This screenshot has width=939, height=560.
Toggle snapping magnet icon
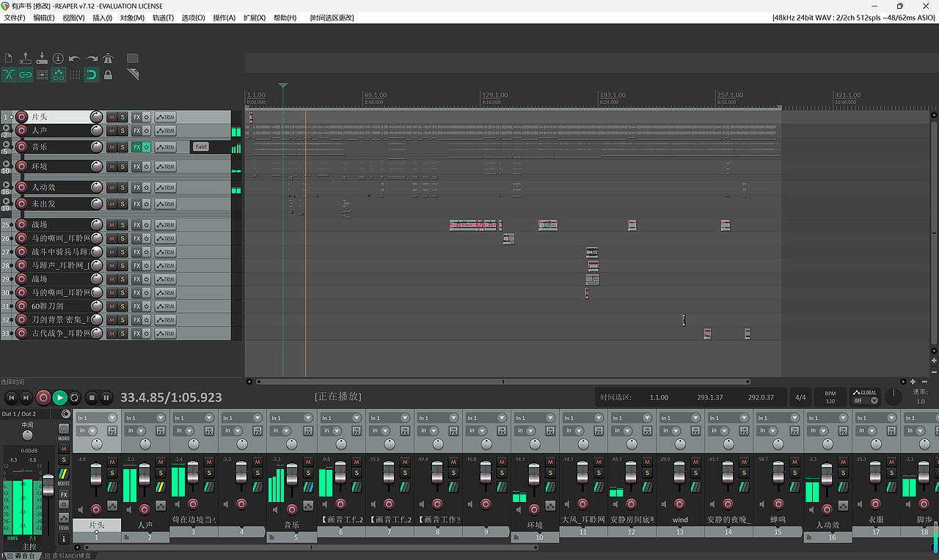point(92,75)
